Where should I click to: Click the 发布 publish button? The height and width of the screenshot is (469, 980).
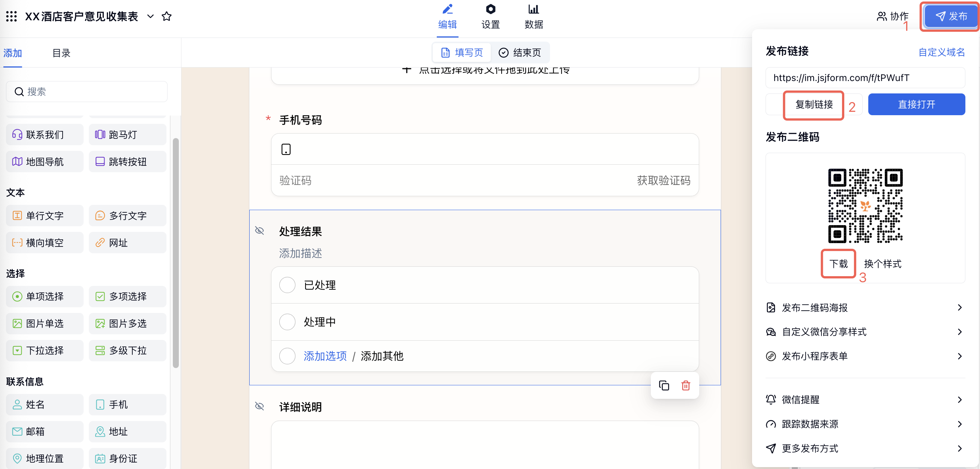pyautogui.click(x=951, y=17)
